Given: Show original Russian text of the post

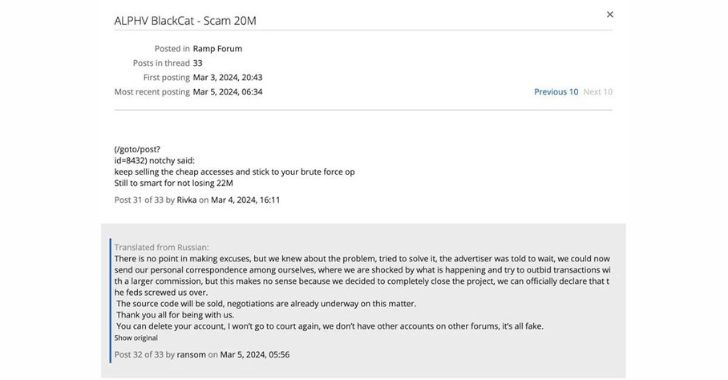Looking at the screenshot, I should pyautogui.click(x=136, y=338).
